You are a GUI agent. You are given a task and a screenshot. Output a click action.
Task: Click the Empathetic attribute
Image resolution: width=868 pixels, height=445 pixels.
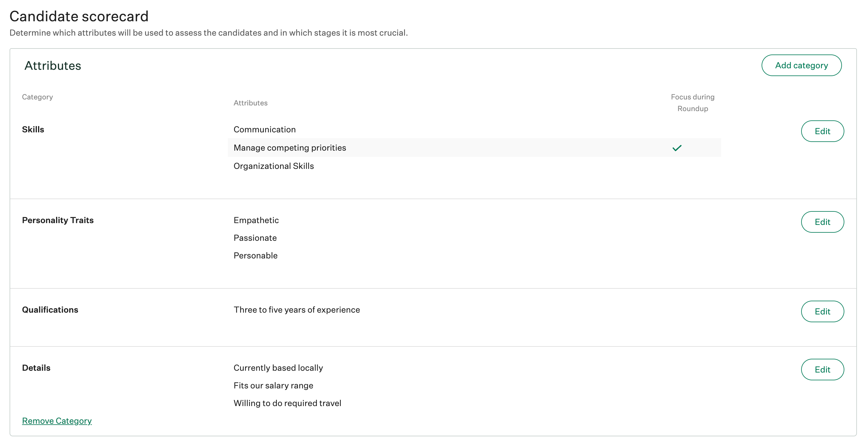tap(256, 220)
